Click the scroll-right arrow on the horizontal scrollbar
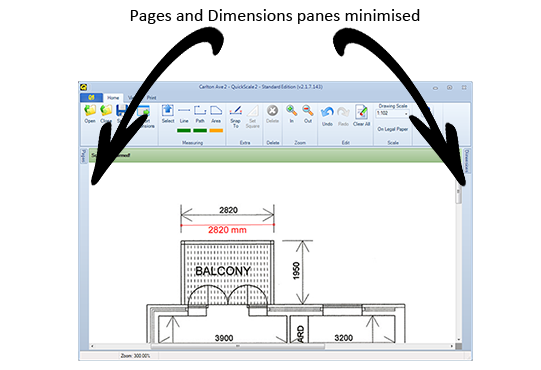The width and height of the screenshot is (541, 370). pos(452,346)
